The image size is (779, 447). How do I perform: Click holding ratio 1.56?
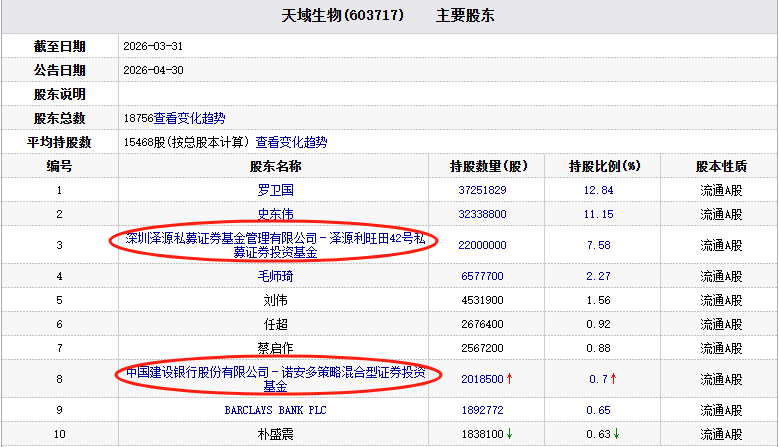click(598, 300)
